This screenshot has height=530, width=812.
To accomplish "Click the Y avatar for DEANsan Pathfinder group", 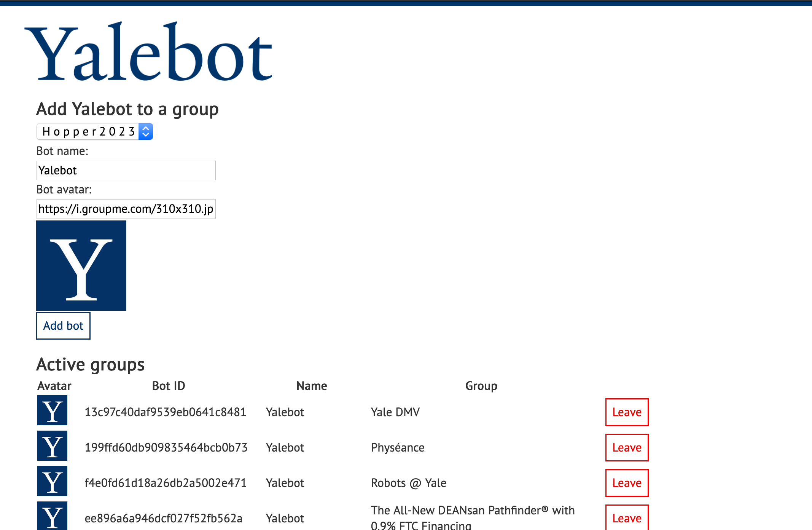I will point(52,516).
